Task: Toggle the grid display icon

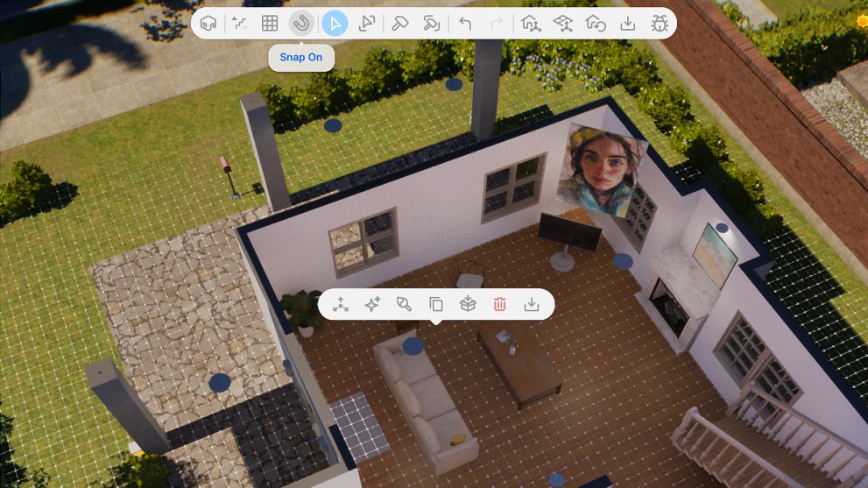Action: 270,24
